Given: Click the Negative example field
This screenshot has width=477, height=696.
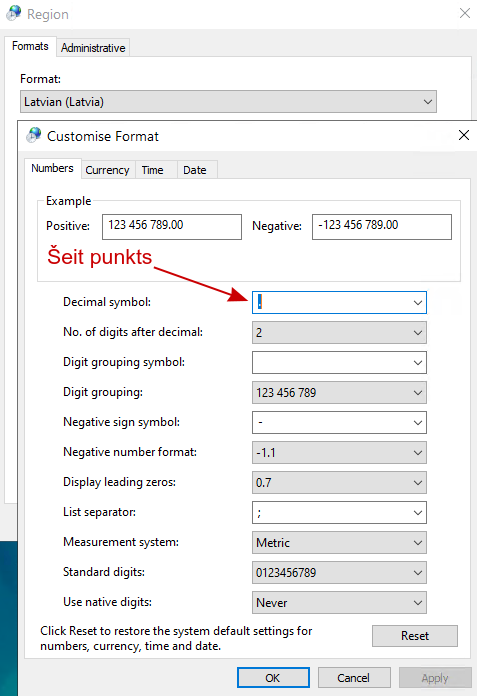Looking at the screenshot, I should [x=382, y=227].
